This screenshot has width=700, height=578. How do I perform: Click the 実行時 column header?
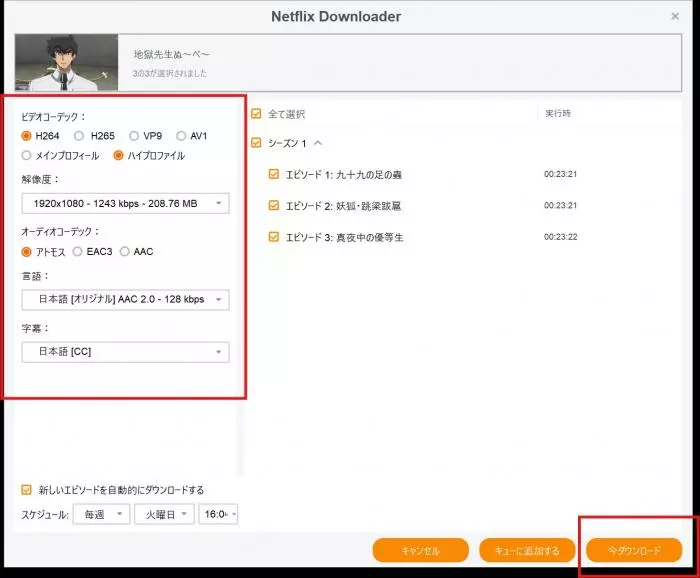(558, 113)
